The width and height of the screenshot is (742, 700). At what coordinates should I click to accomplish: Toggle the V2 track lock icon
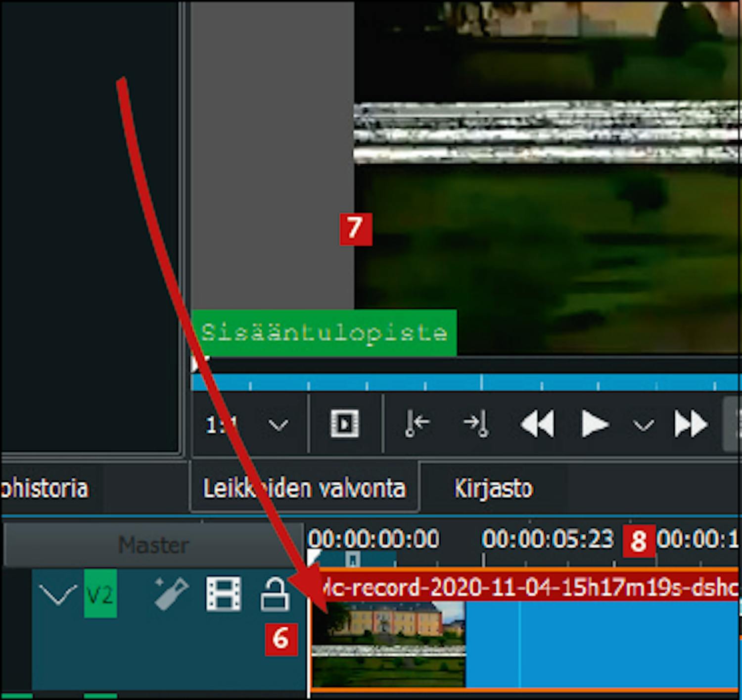275,594
